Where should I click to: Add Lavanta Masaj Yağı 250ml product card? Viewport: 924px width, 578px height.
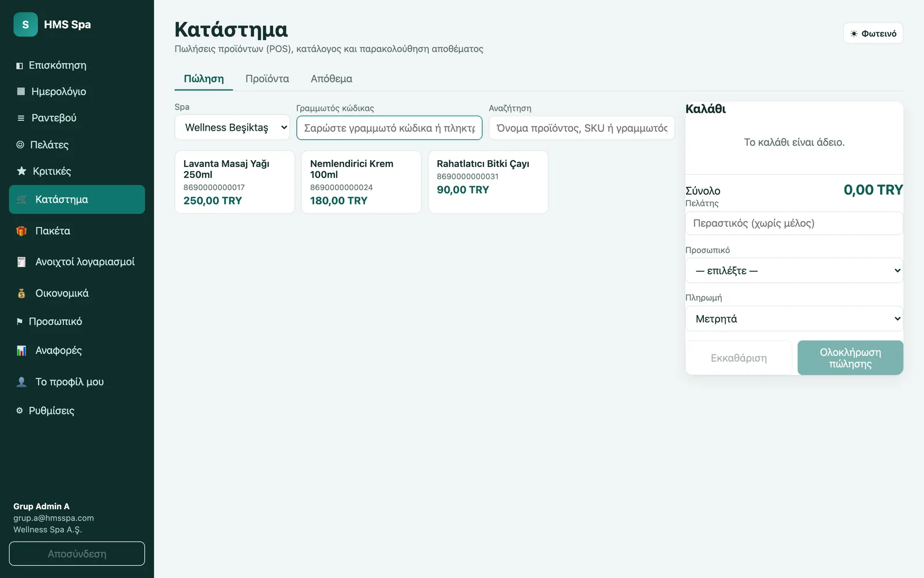[x=234, y=182]
